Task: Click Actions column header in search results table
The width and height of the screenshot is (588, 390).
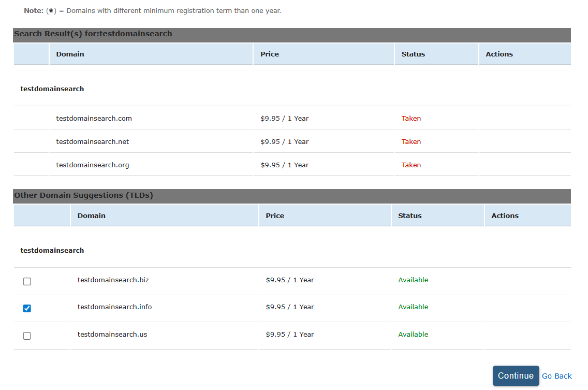Action: [x=499, y=54]
